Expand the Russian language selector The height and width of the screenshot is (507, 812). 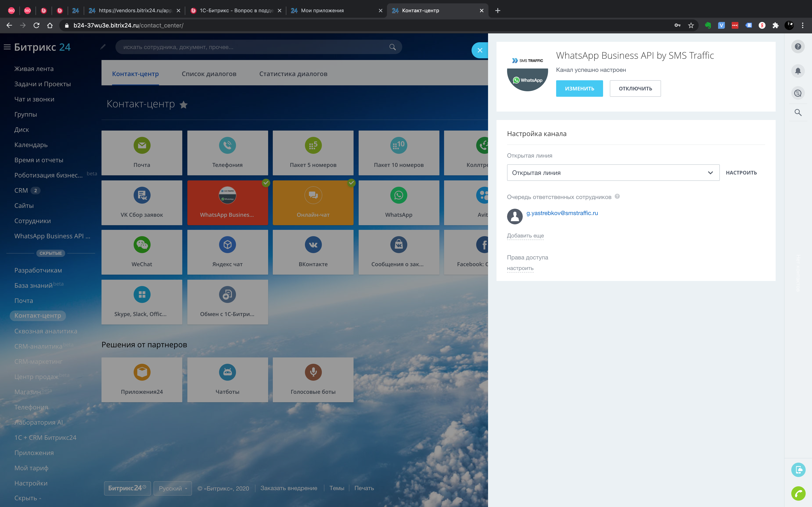(x=173, y=488)
